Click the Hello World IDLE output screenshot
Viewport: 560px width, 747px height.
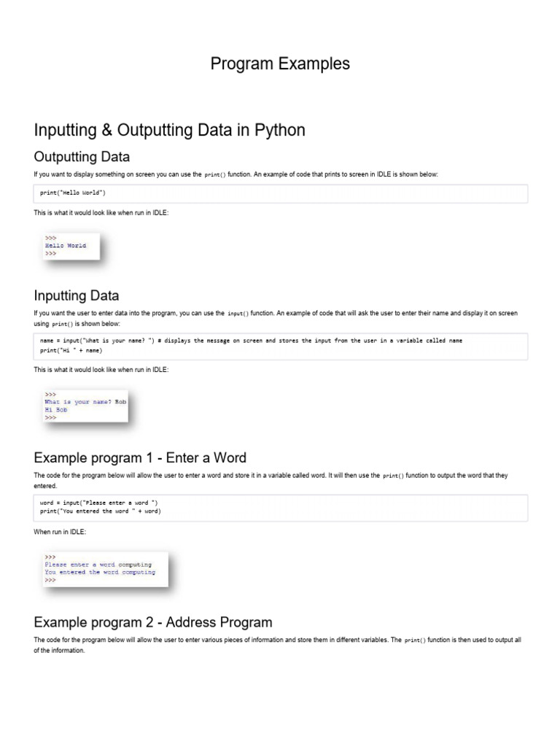pos(71,246)
